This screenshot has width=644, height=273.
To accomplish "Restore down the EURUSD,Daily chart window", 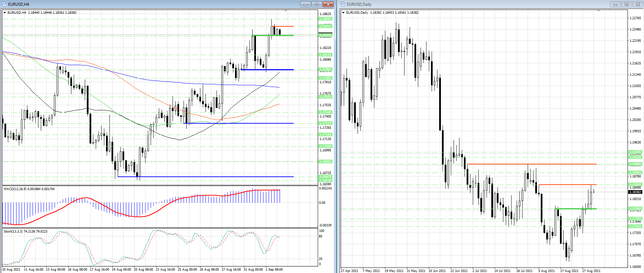I will click(627, 4).
